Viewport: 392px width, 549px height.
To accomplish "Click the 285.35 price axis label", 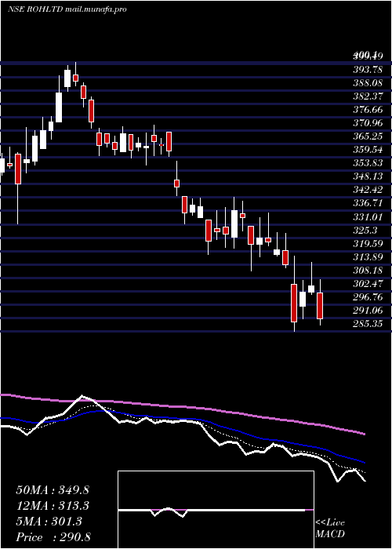I will click(x=367, y=323).
